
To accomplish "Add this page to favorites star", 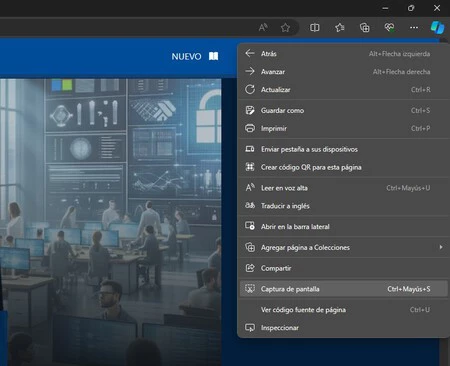I will tap(285, 27).
